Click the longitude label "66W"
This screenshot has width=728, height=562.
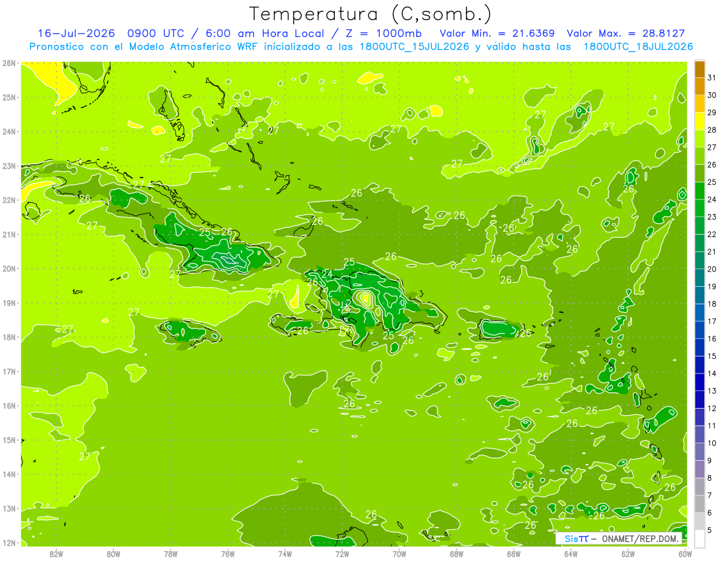[x=513, y=554]
